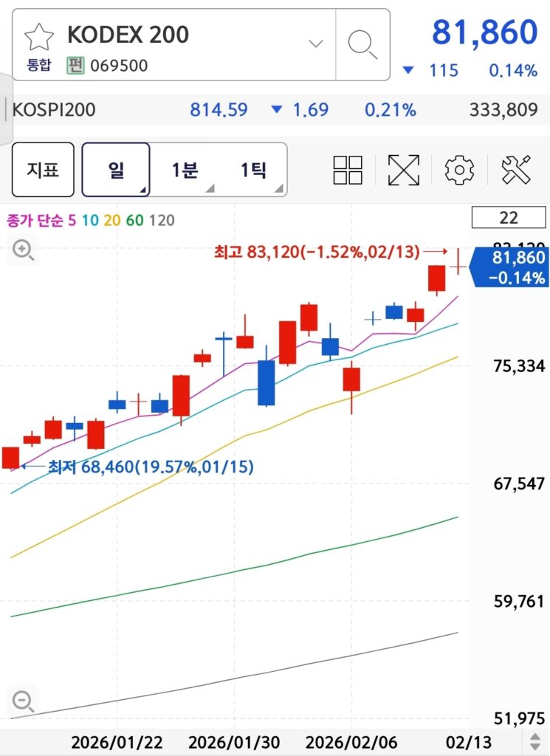
Task: Open chart settings gear
Action: point(459,170)
